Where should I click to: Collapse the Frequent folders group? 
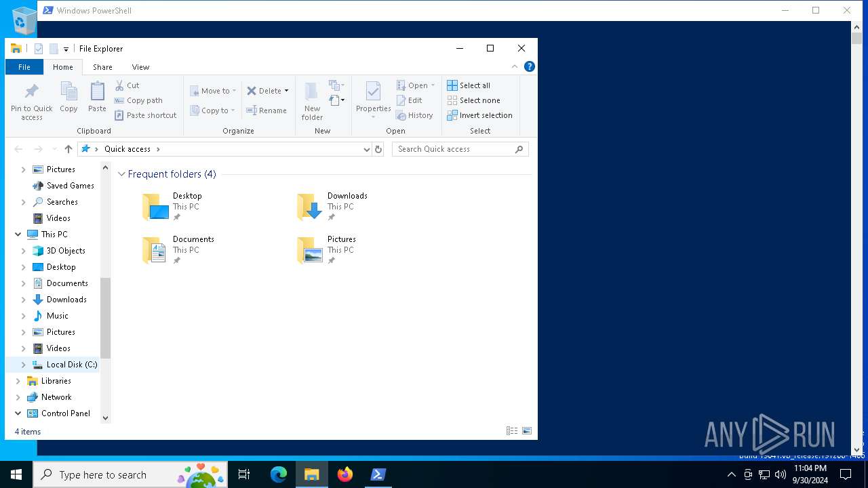[121, 174]
